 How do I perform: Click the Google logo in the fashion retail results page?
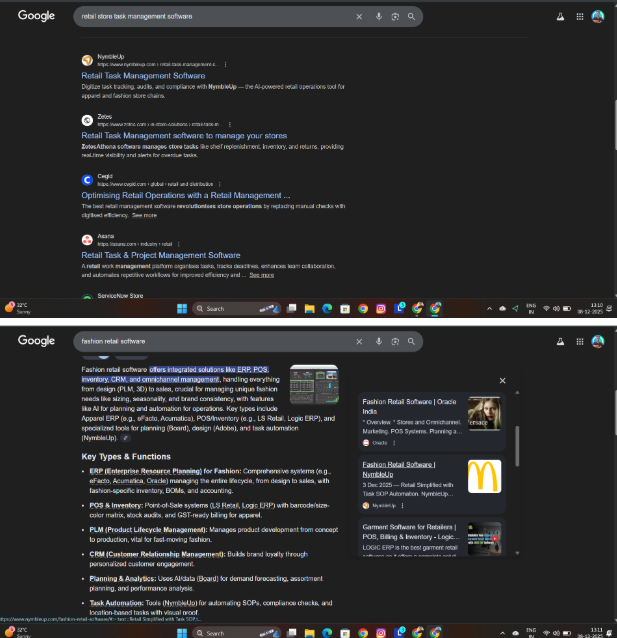coord(36,341)
